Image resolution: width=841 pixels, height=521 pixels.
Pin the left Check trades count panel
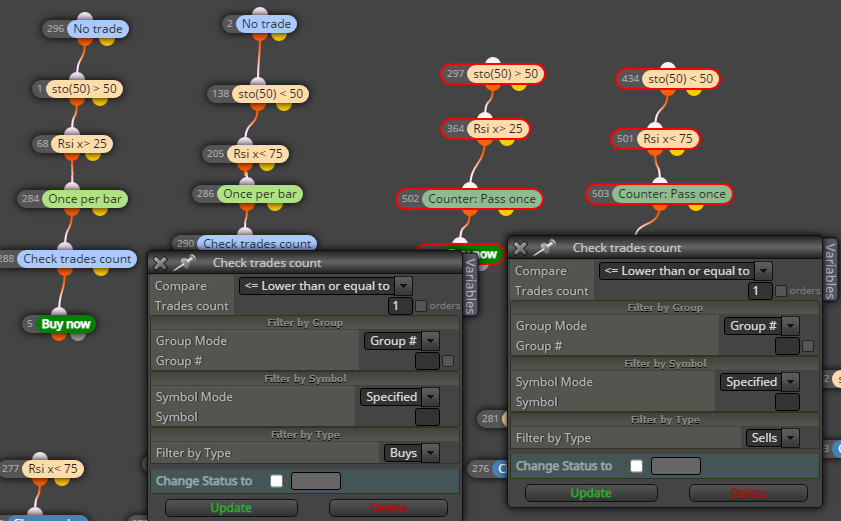point(185,262)
